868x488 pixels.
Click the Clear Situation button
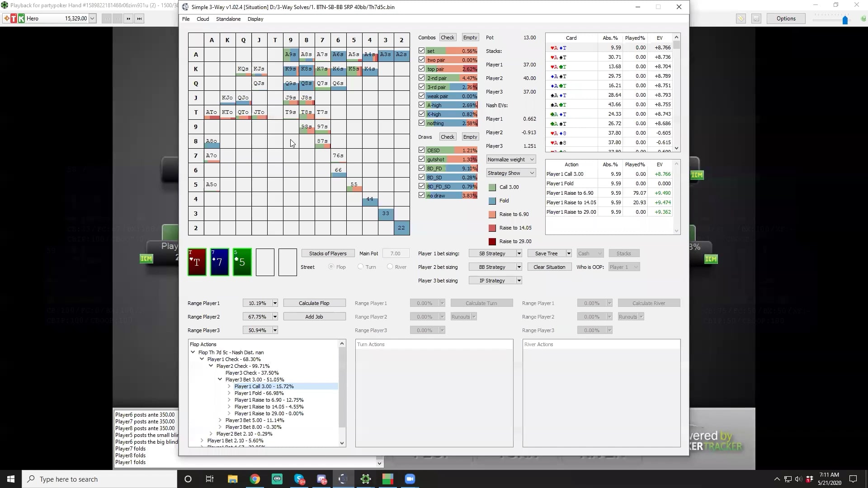pyautogui.click(x=549, y=267)
